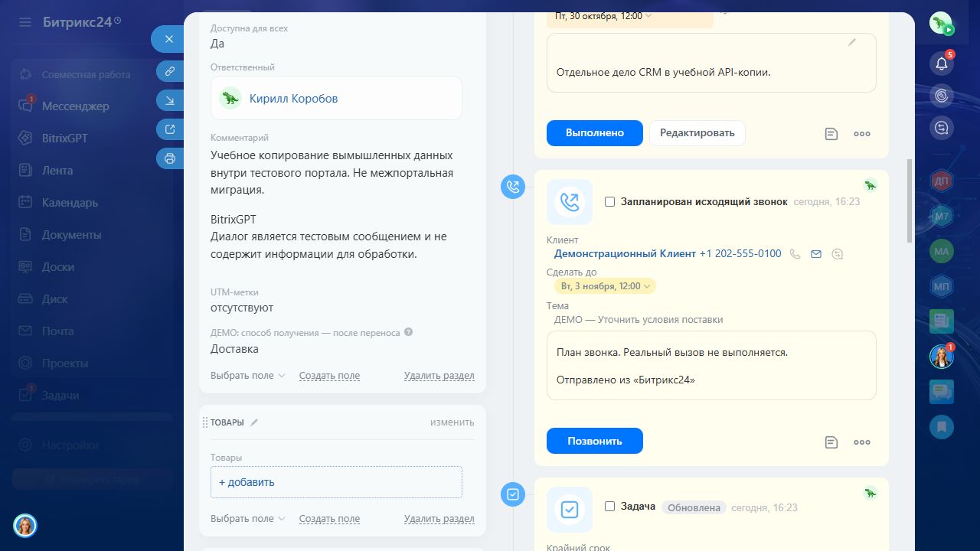Click the pencil icon in the CRM activity description
This screenshot has width=980, height=551.
pyautogui.click(x=852, y=43)
